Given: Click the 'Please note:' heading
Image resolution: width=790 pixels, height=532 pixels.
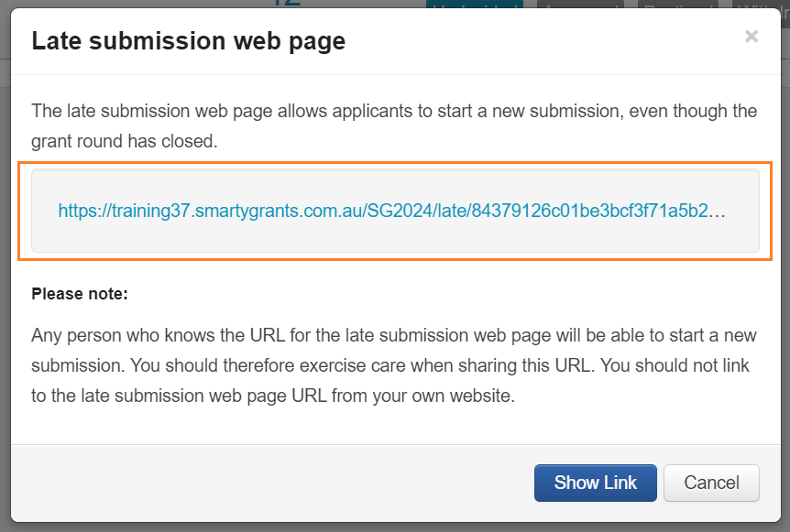Looking at the screenshot, I should 80,294.
